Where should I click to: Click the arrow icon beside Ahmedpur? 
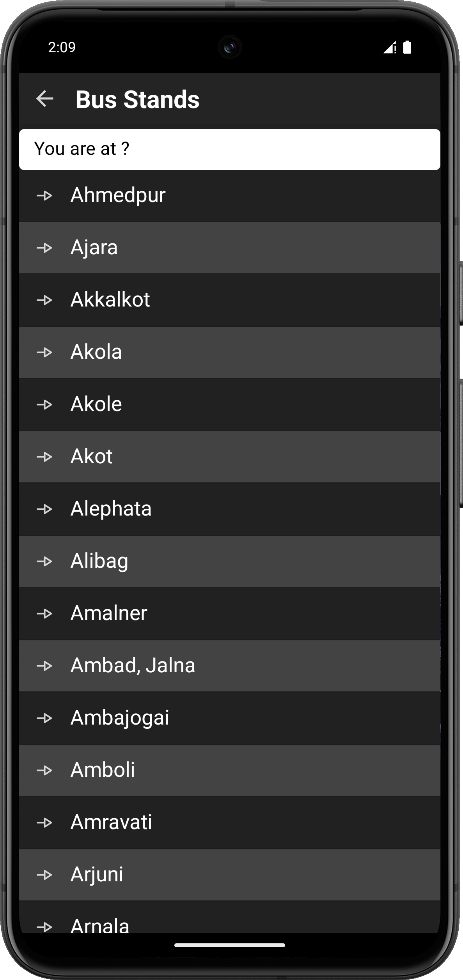[44, 195]
